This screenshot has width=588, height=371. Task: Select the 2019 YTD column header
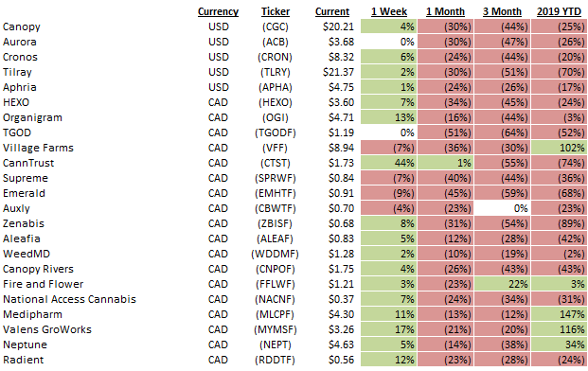559,11
